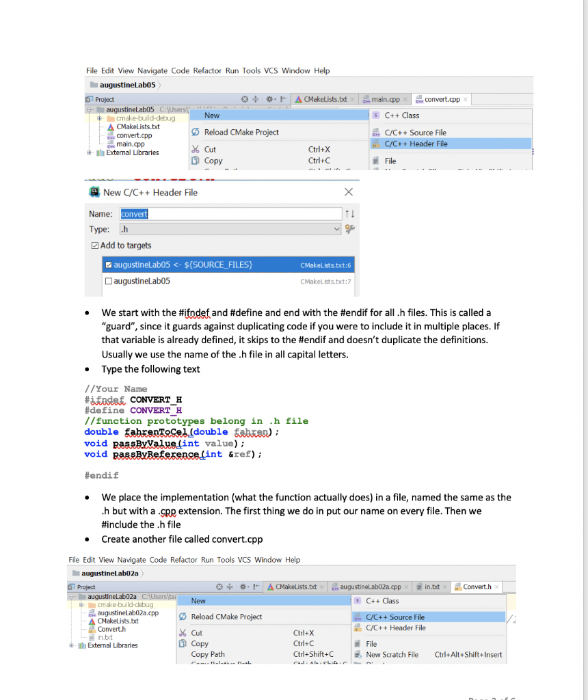Collapse augustineLab05 root node in project tree
Viewport: 588px width, 700px height.
pyautogui.click(x=89, y=109)
